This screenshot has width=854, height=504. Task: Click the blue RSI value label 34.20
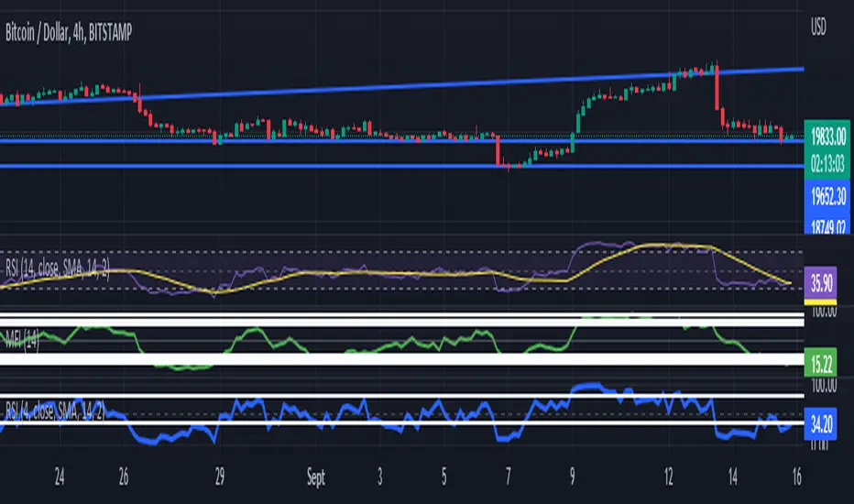(821, 424)
